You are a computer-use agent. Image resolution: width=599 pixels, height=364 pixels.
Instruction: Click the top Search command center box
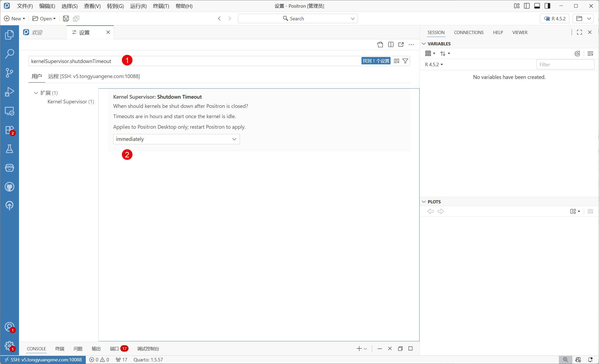[298, 18]
